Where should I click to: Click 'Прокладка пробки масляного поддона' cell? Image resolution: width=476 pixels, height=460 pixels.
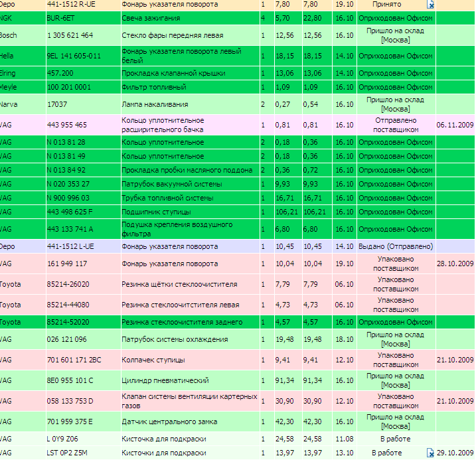tap(191, 170)
